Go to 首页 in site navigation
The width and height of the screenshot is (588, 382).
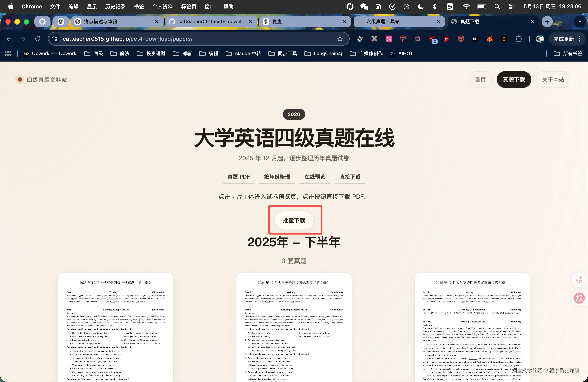coord(480,80)
